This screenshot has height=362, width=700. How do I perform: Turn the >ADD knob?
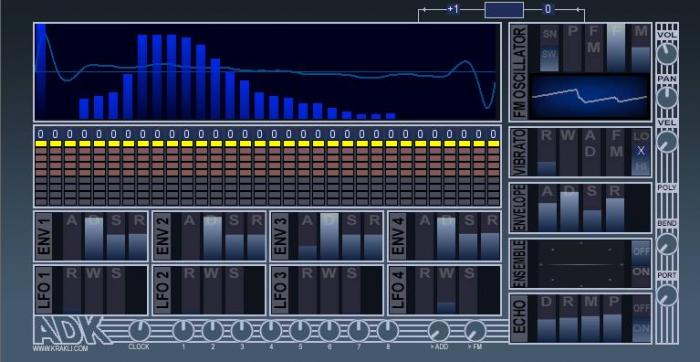click(x=439, y=331)
